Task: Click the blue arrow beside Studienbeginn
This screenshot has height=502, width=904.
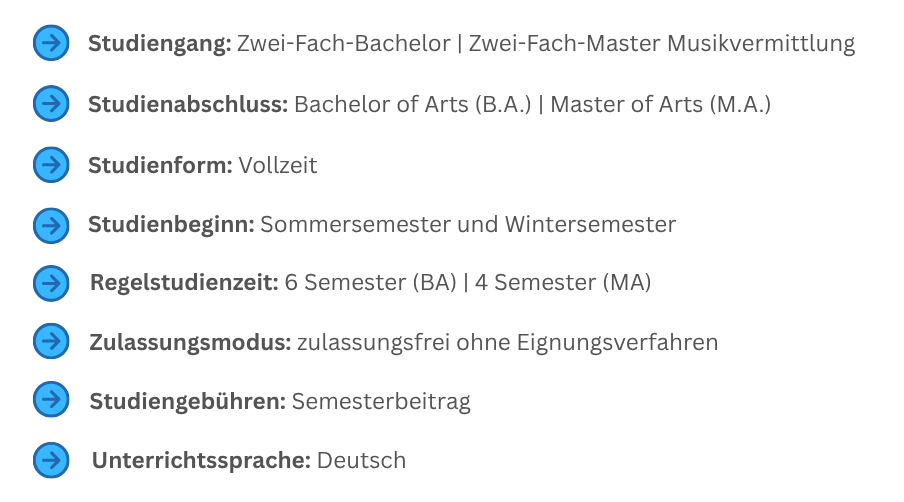Action: (x=51, y=225)
